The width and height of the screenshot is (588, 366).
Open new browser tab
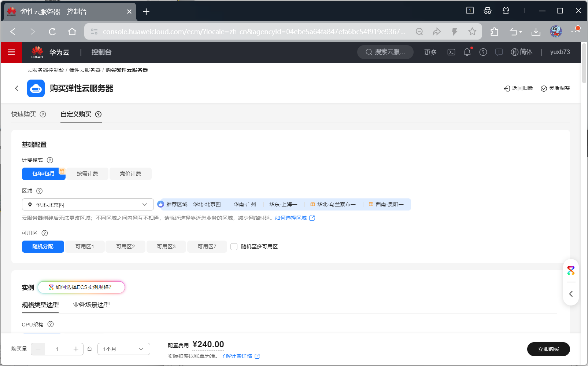click(146, 11)
